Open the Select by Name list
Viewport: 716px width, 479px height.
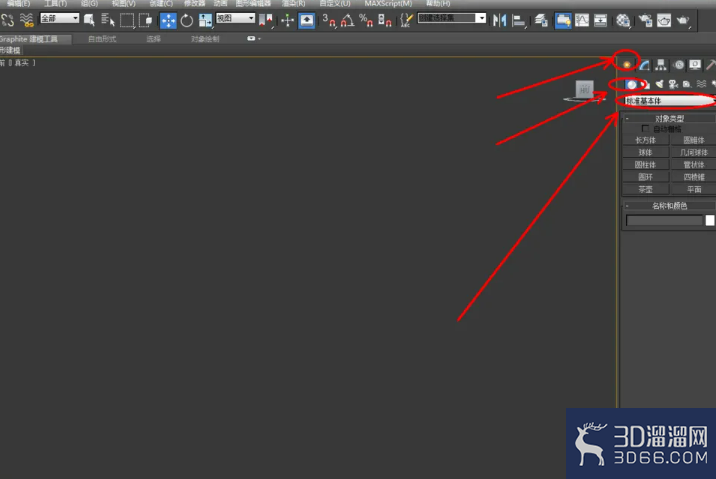click(x=108, y=20)
